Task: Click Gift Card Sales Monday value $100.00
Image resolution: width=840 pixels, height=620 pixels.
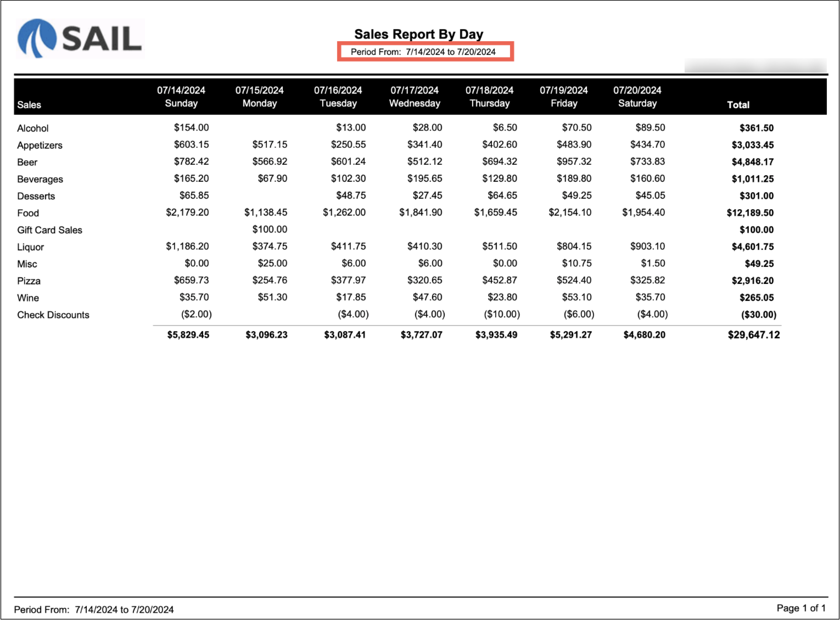Action: pos(270,229)
